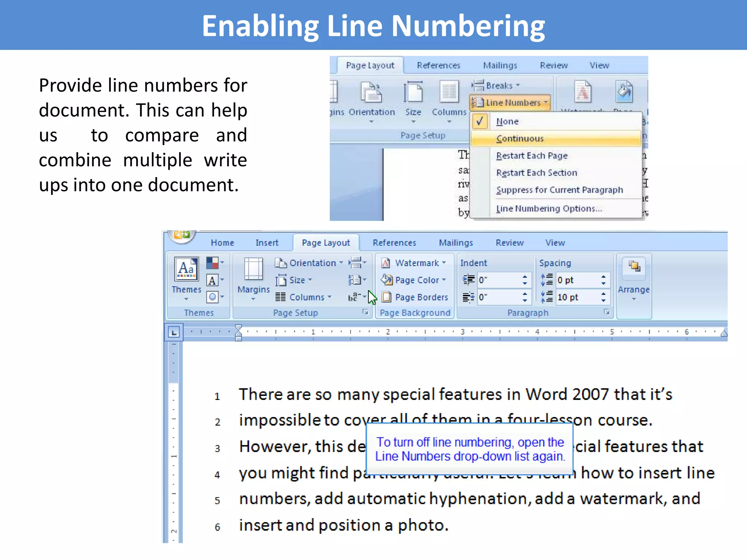Click the Breaks icon in lower ribbon
Screen dimensions: 747x560
(357, 263)
